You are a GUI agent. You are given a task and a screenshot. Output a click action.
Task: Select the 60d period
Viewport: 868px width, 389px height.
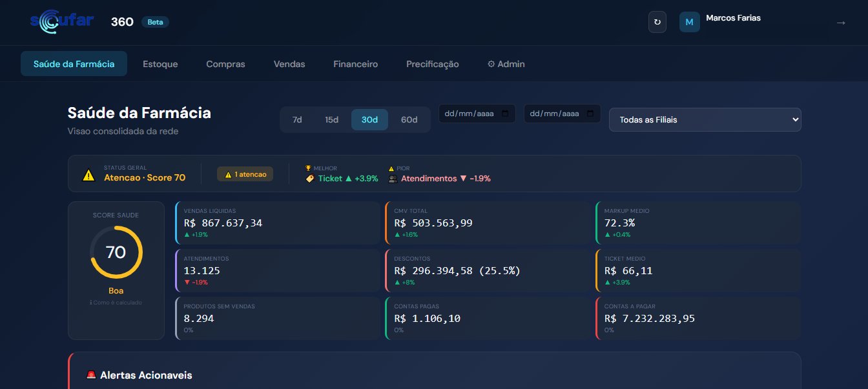click(409, 120)
